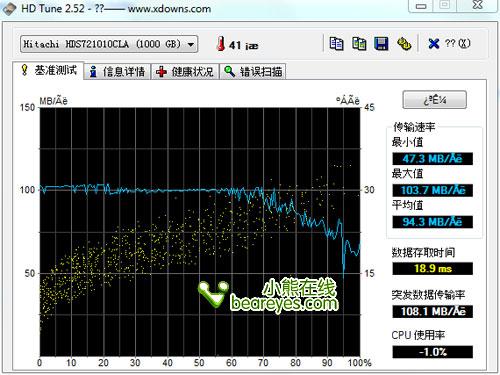
Task: Open the options wrench icon in toolbar
Action: [404, 44]
